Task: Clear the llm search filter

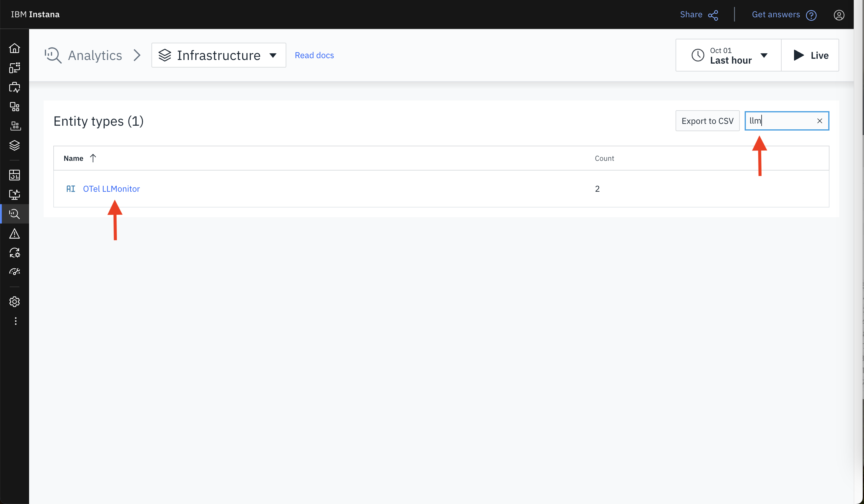Action: 820,121
